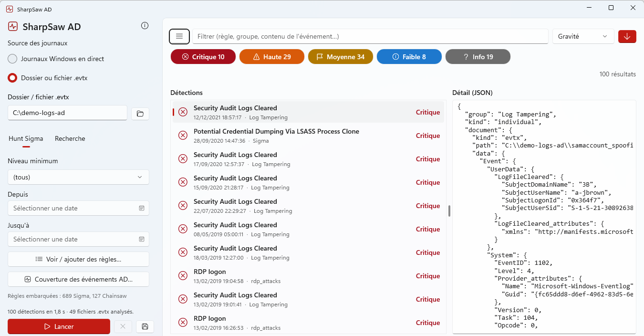
Task: Toggle the Moyenne 34 severity filter
Action: click(x=341, y=57)
